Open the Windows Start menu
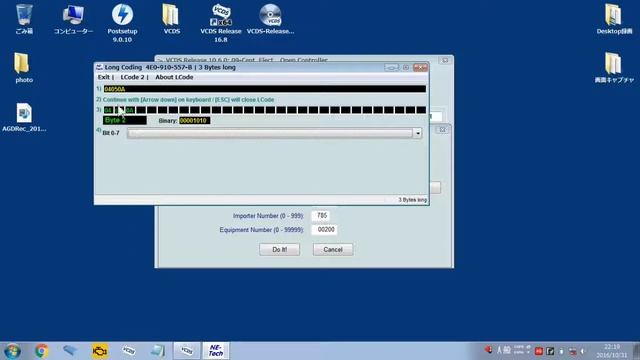The image size is (640, 360). (x=12, y=351)
